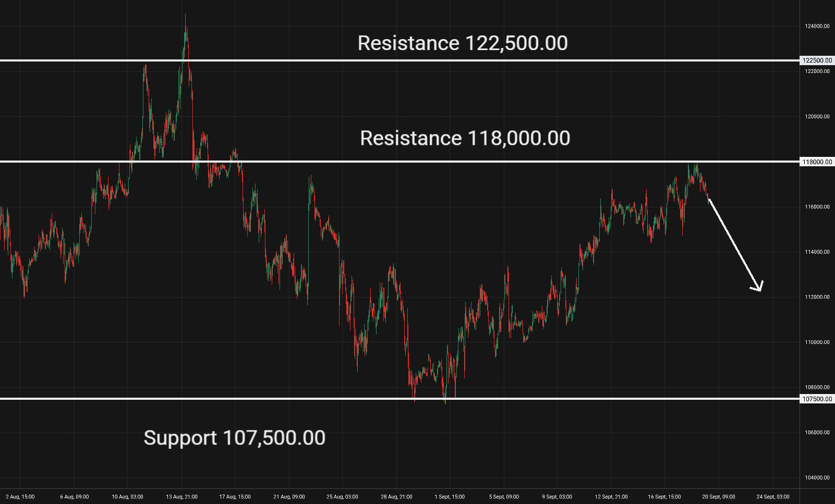
Task: Click the Resistance 122,500.00 text label
Action: pyautogui.click(x=463, y=43)
